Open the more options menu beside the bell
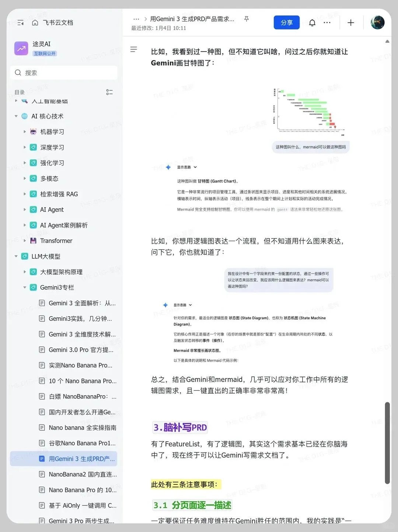The height and width of the screenshot is (532, 398). pos(327,22)
